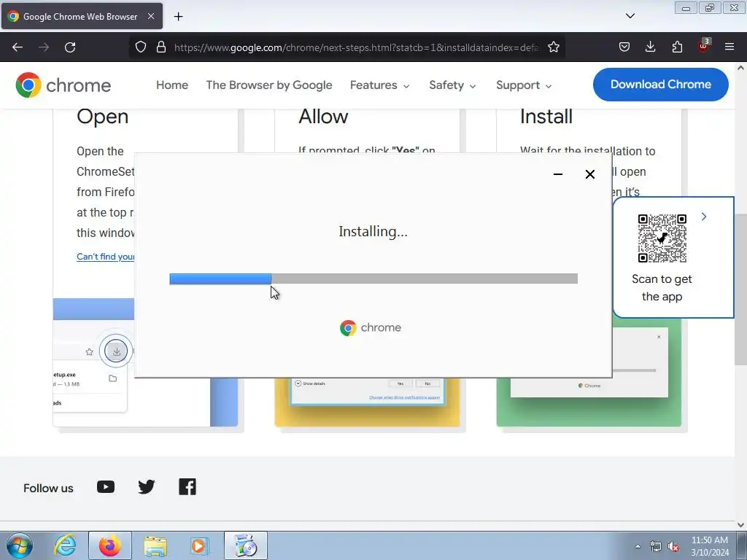Click the Allow step illustration

pyautogui.click(x=368, y=402)
